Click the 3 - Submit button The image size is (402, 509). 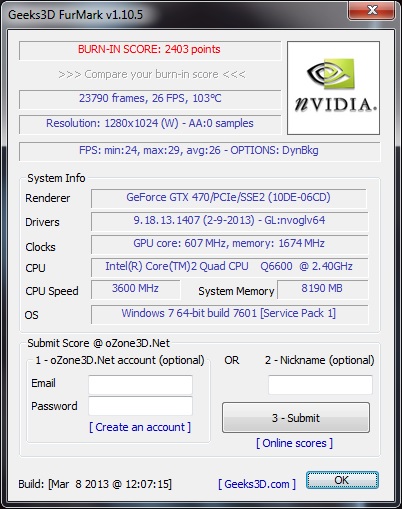(x=296, y=418)
